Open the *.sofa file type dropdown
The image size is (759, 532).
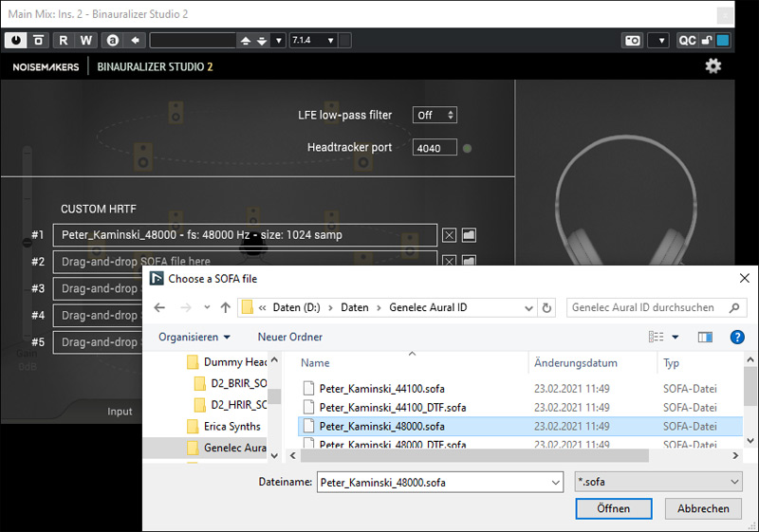tap(658, 482)
